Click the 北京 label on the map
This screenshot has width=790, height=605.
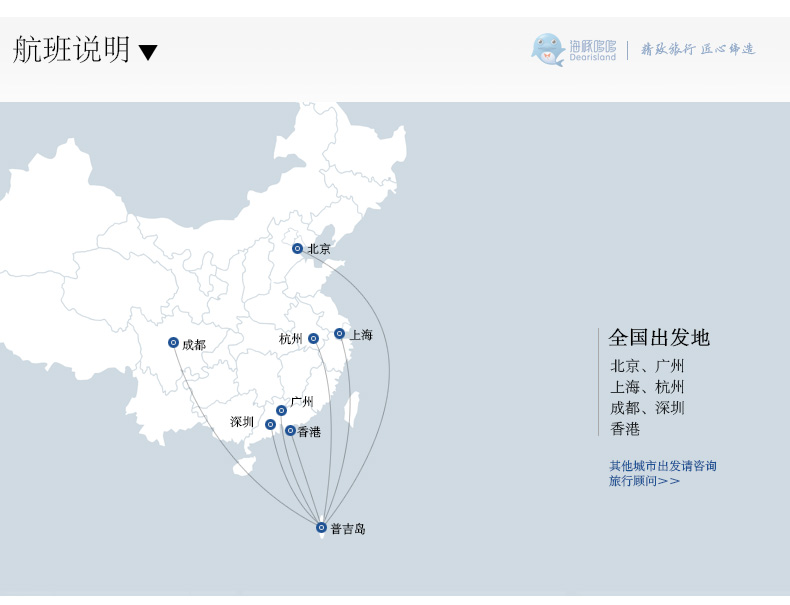tap(319, 249)
